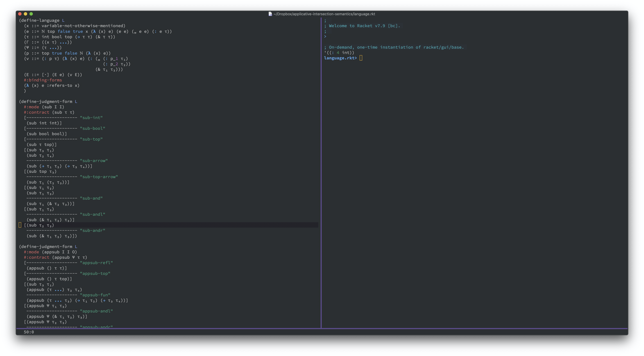644x356 pixels.
Task: Click the language.rkt file path title
Action: tap(324, 14)
